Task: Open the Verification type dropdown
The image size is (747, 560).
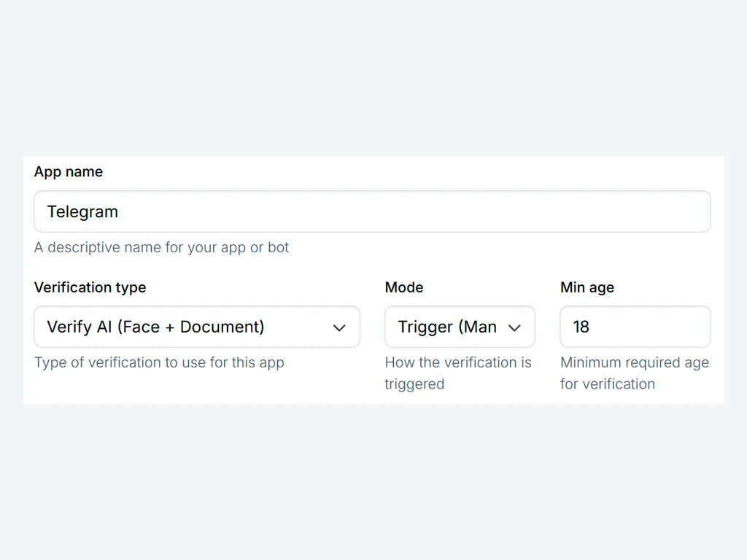Action: [196, 327]
